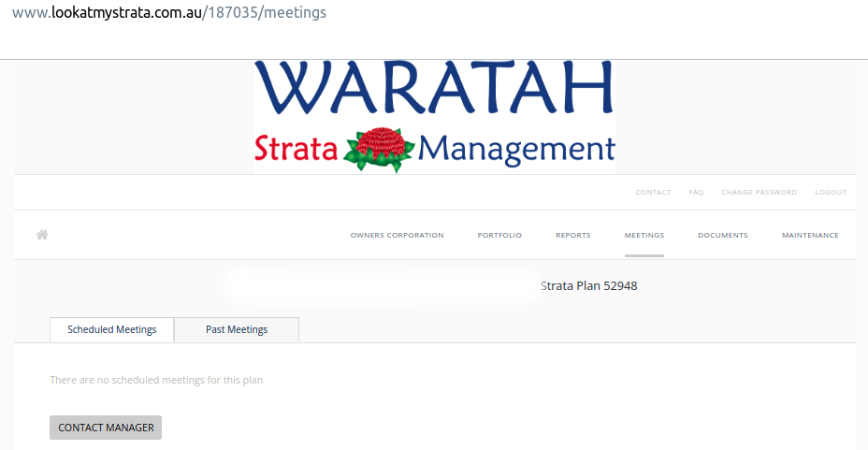Open the Maintenance menu
Screen dimensions: 868x450
pos(810,235)
